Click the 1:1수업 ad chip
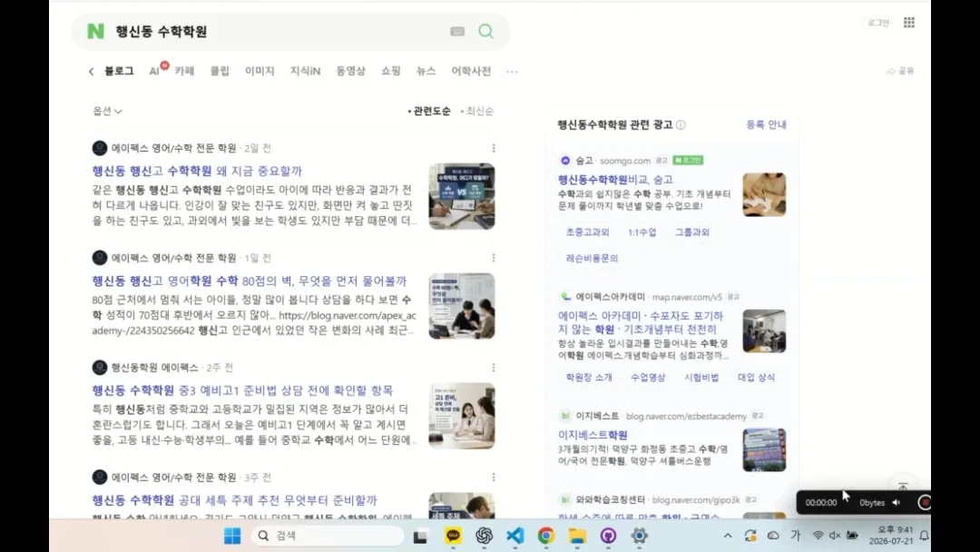Viewport: 980px width, 552px height. pos(642,232)
